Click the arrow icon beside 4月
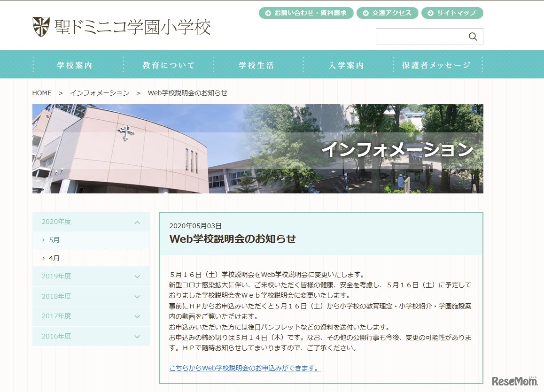Viewport: 544px width, 392px height. (x=43, y=258)
